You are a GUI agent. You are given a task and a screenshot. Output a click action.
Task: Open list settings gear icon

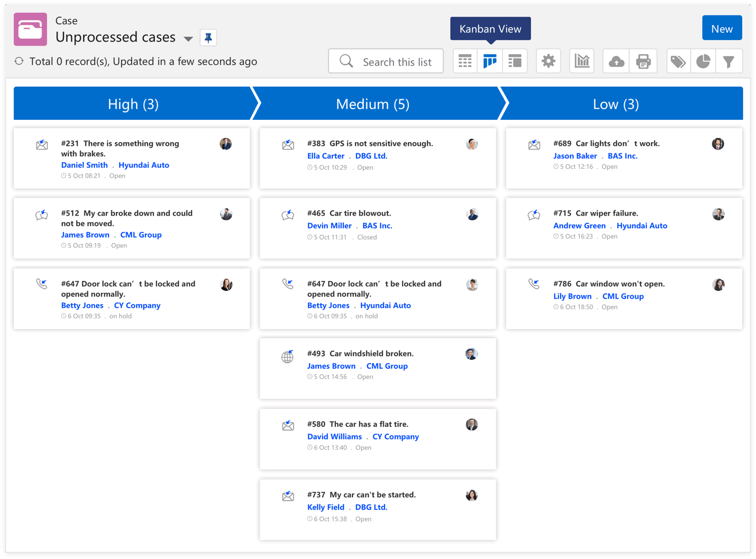pyautogui.click(x=548, y=61)
